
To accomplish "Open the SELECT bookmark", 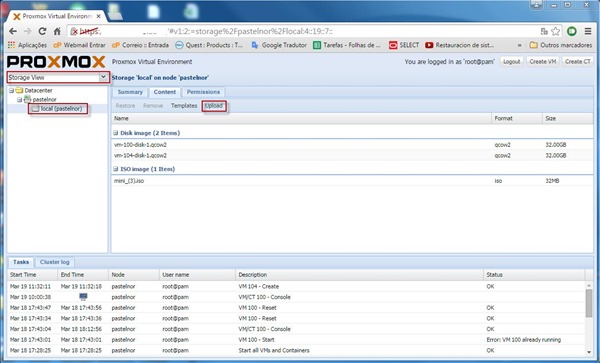I will point(404,45).
